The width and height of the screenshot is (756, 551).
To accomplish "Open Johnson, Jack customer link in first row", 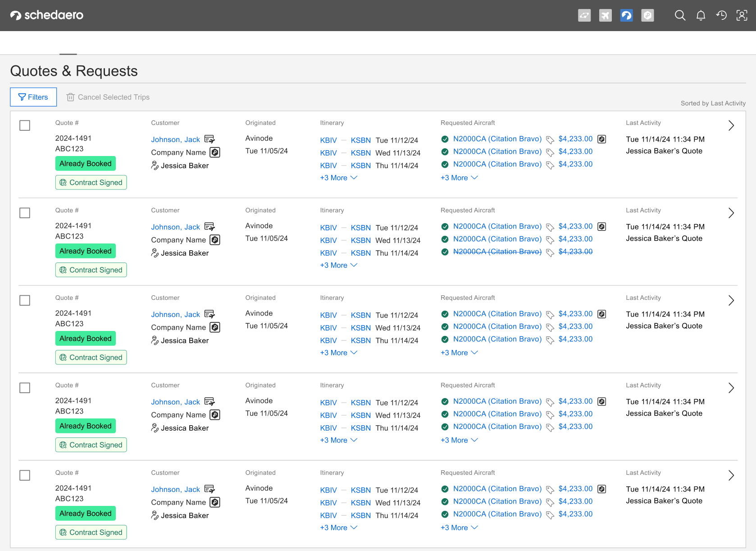I will [175, 139].
